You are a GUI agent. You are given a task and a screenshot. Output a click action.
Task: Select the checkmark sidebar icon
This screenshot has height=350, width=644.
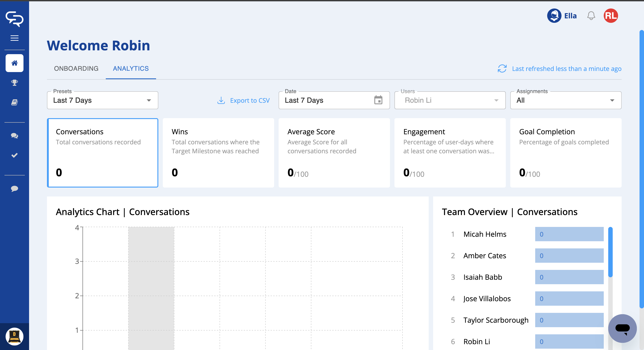coord(15,155)
